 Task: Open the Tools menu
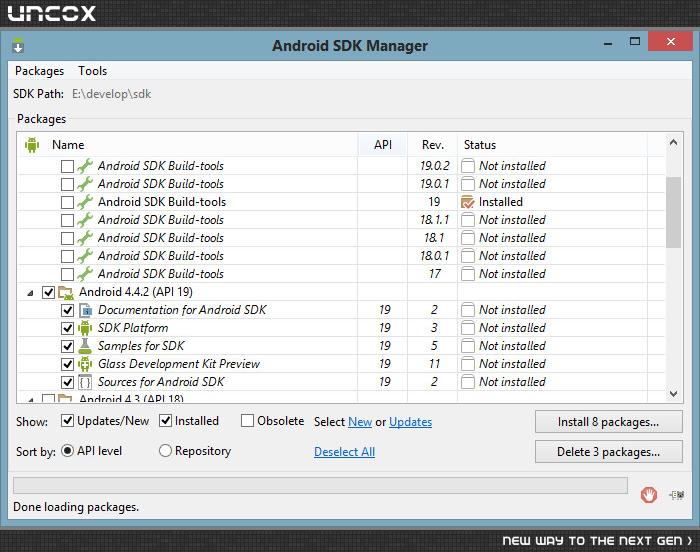pyautogui.click(x=92, y=71)
